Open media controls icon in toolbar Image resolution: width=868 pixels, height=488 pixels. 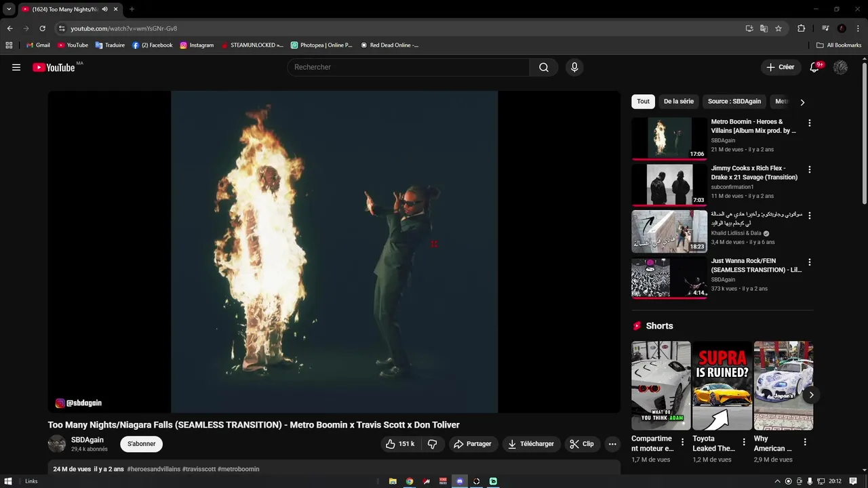[x=825, y=28]
